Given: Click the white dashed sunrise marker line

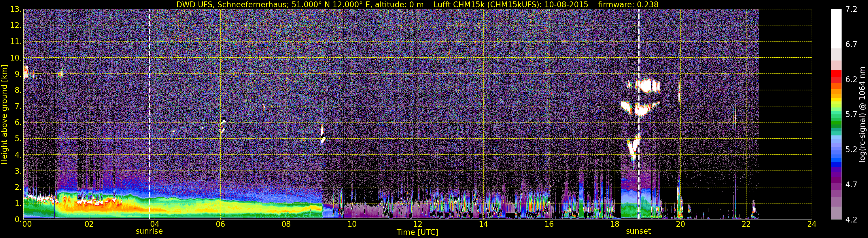Looking at the screenshot, I should [x=149, y=114].
